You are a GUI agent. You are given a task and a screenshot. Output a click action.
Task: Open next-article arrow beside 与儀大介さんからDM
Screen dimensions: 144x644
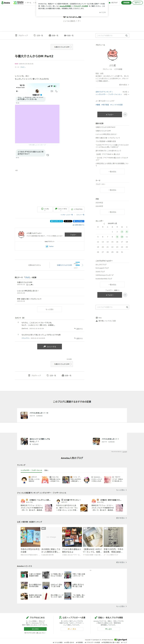pos(82,265)
